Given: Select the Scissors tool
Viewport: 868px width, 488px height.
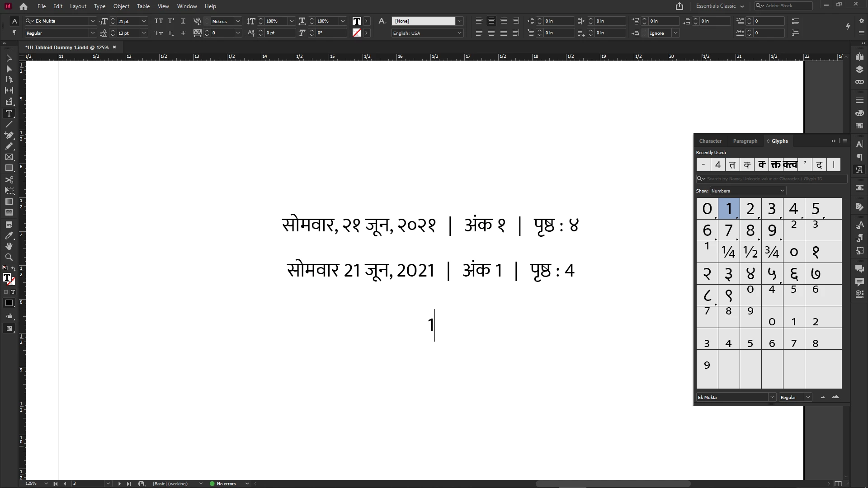Looking at the screenshot, I should (9, 179).
